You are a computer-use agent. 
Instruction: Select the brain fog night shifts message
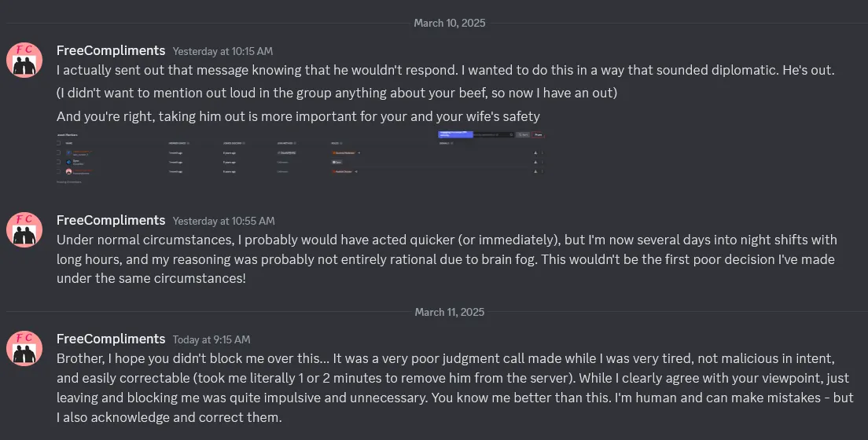coord(447,259)
